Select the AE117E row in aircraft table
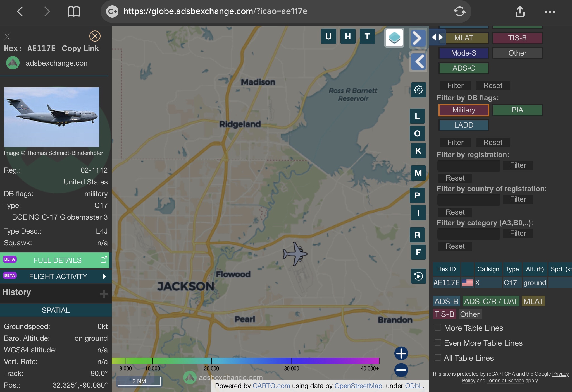This screenshot has width=572, height=392. (502, 283)
